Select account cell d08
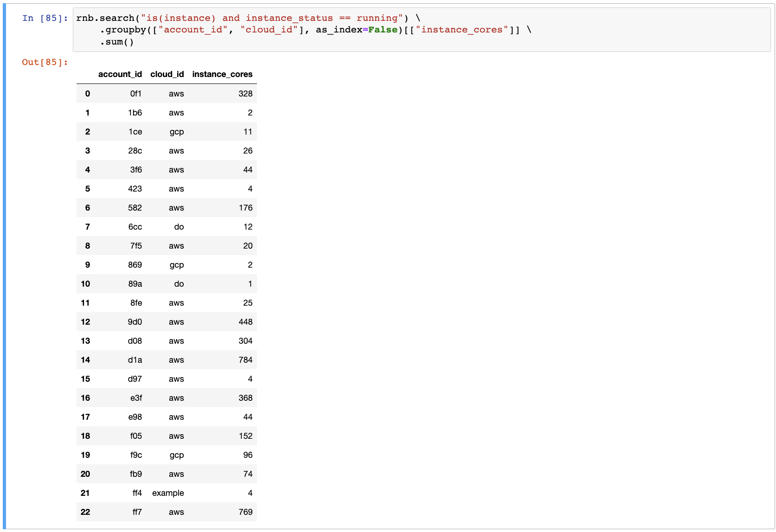 click(135, 341)
